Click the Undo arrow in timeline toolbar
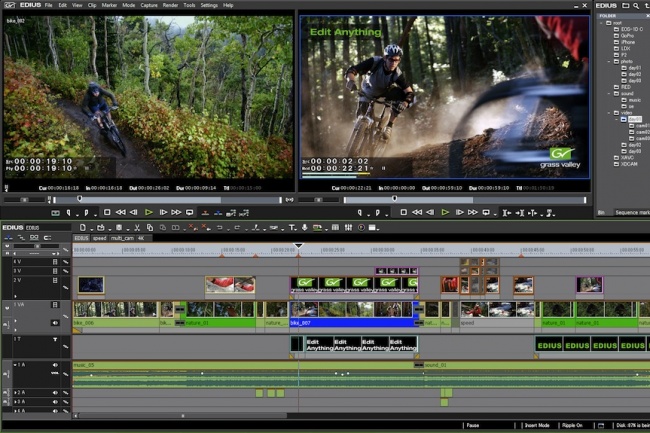The width and height of the screenshot is (650, 433). [220, 227]
